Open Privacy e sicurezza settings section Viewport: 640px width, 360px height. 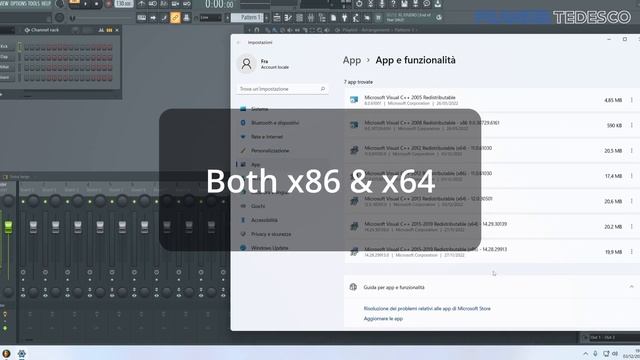coord(271,234)
